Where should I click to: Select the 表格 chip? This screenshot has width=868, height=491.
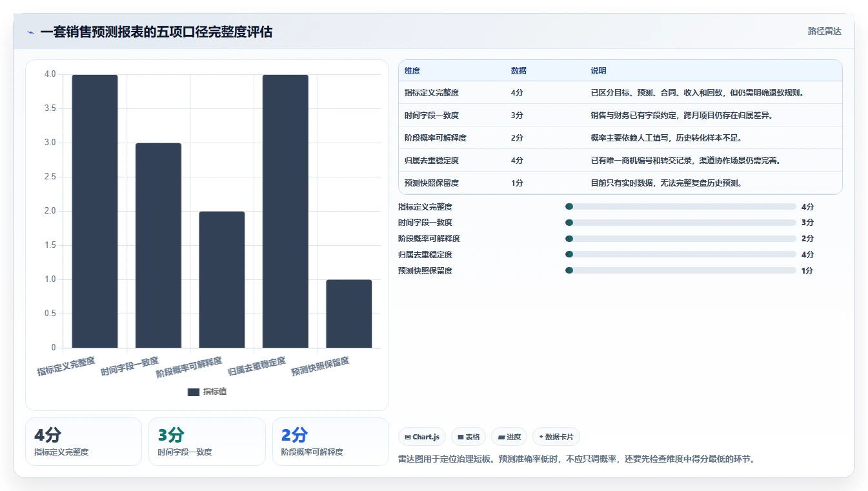click(x=469, y=437)
